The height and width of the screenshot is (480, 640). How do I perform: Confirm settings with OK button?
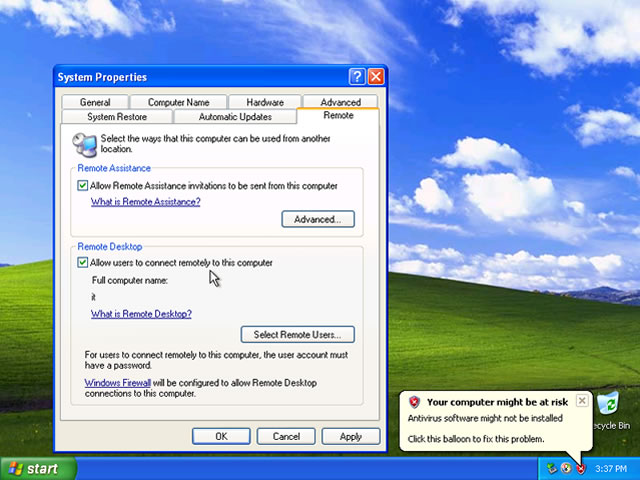(x=221, y=436)
